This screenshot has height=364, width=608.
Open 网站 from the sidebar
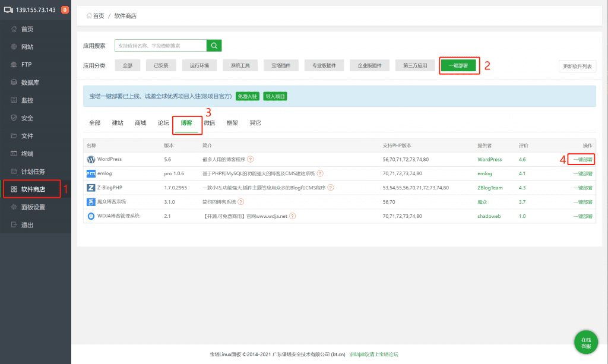click(27, 47)
